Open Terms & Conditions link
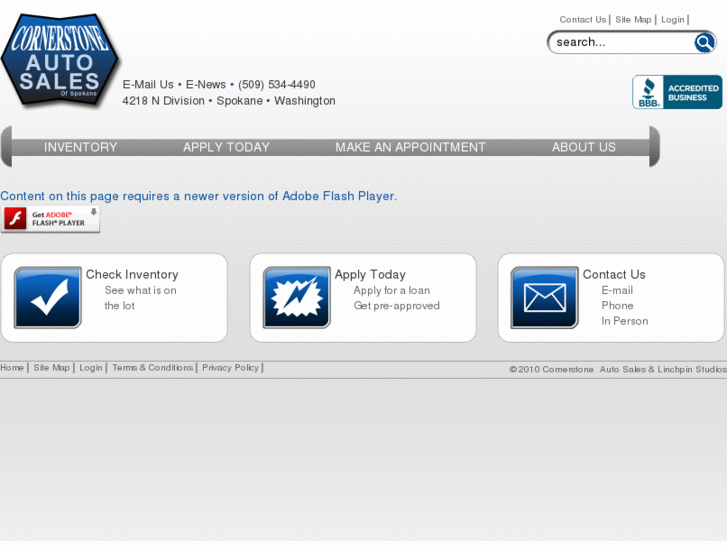 tap(153, 368)
